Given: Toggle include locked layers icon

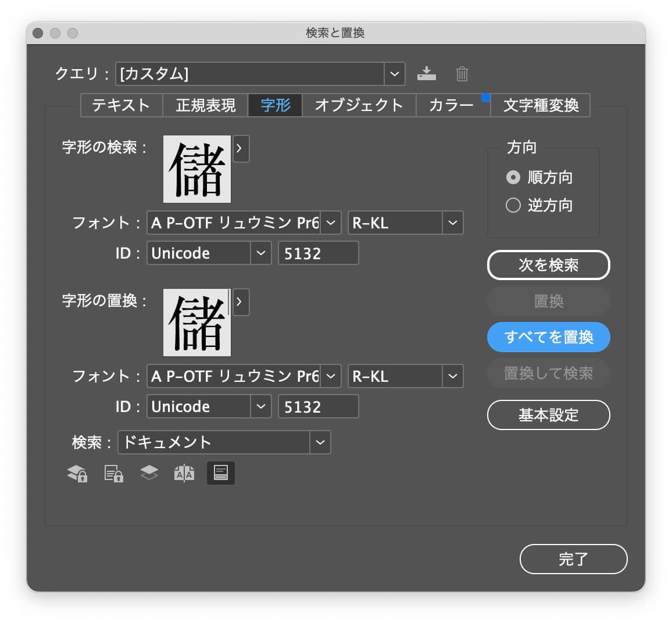Looking at the screenshot, I should [77, 473].
